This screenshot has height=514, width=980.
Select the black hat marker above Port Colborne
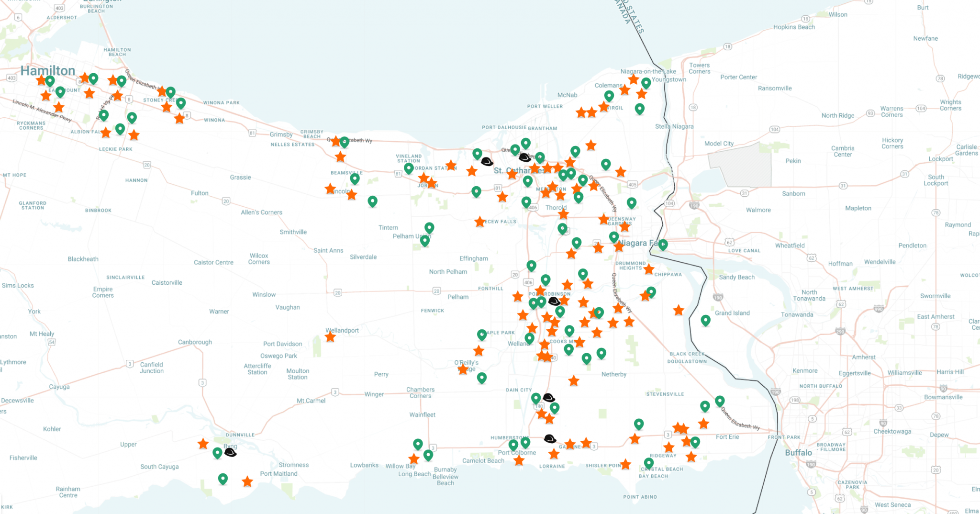[x=550, y=439]
